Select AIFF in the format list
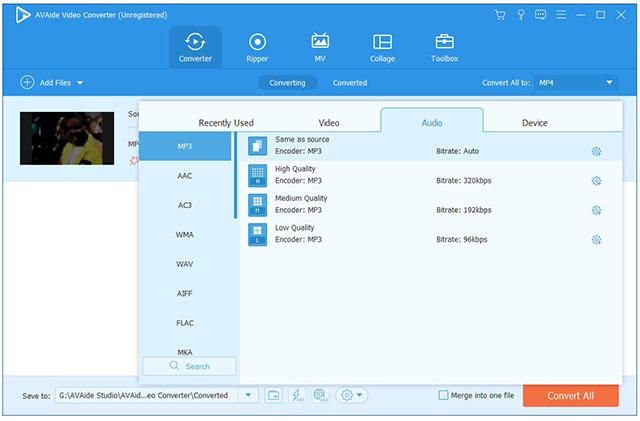 click(185, 293)
